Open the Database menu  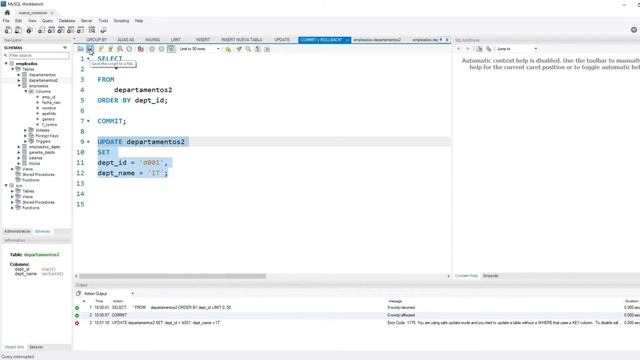tap(67, 21)
